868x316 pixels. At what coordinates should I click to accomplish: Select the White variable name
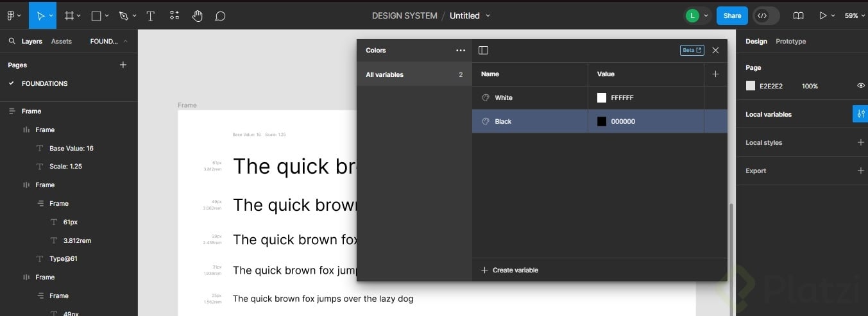point(504,97)
